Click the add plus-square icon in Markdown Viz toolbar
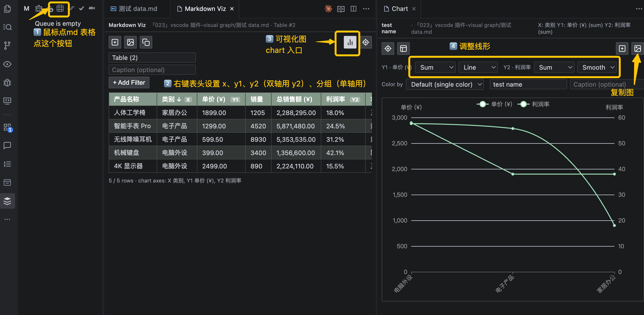This screenshot has width=644, height=315. tap(115, 42)
